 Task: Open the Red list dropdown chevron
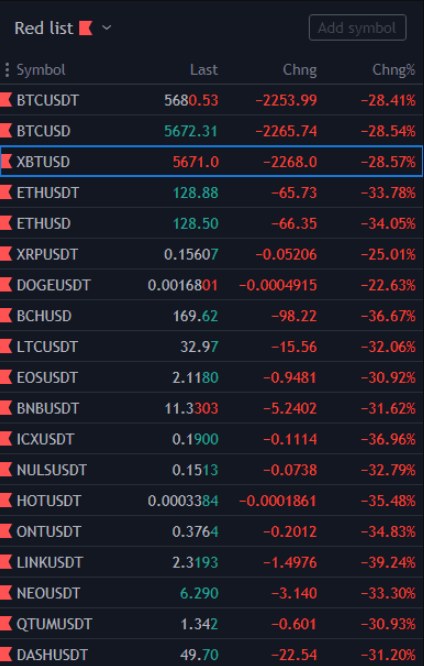point(107,28)
